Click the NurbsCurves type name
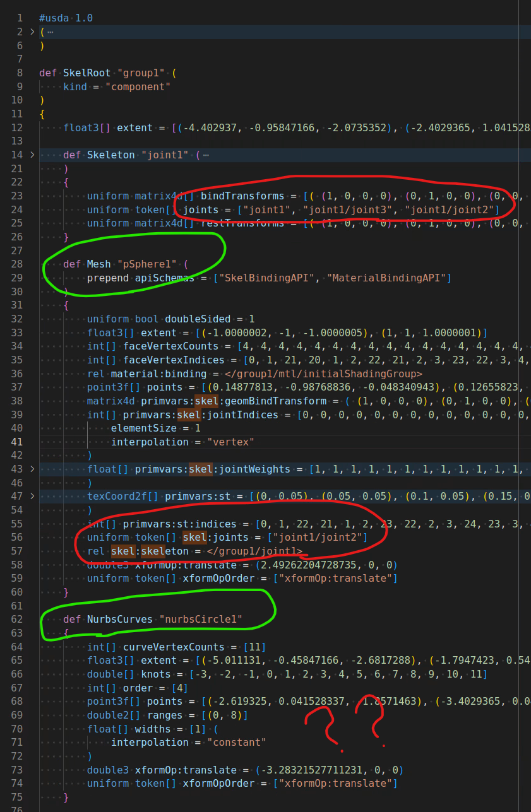This screenshot has height=812, width=531. 120,620
